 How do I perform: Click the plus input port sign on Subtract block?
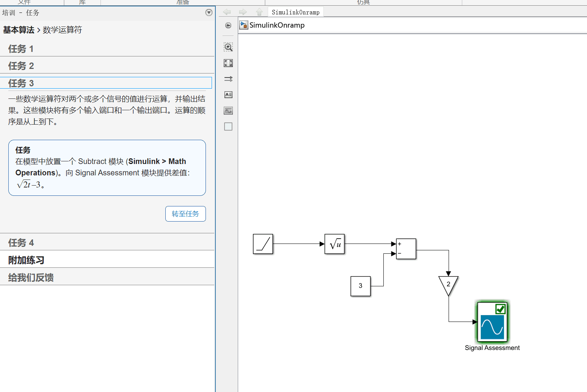coord(400,244)
